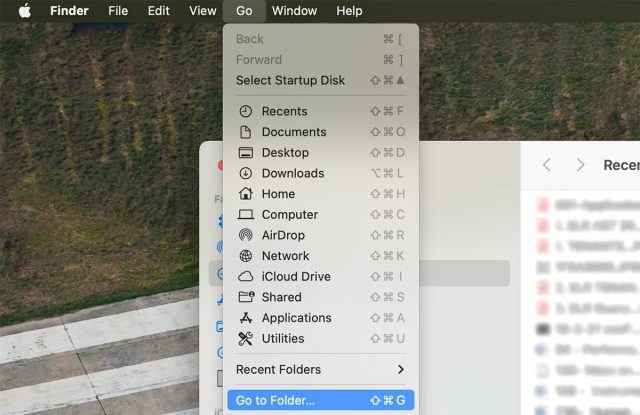Go back with Finder's left chevron

547,165
